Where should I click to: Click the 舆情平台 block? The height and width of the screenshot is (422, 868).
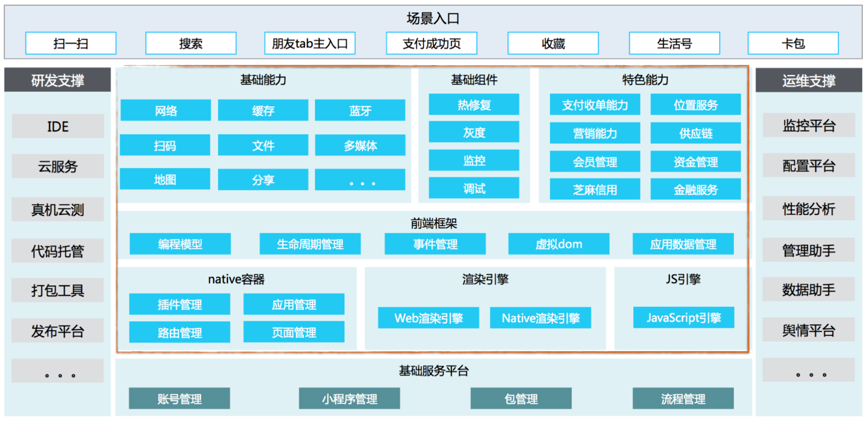click(x=809, y=330)
